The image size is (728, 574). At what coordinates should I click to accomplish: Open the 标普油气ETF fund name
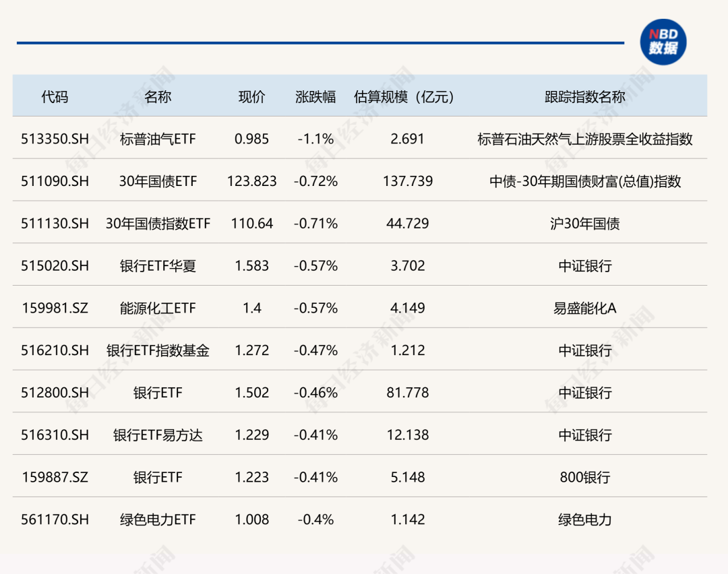pyautogui.click(x=158, y=139)
